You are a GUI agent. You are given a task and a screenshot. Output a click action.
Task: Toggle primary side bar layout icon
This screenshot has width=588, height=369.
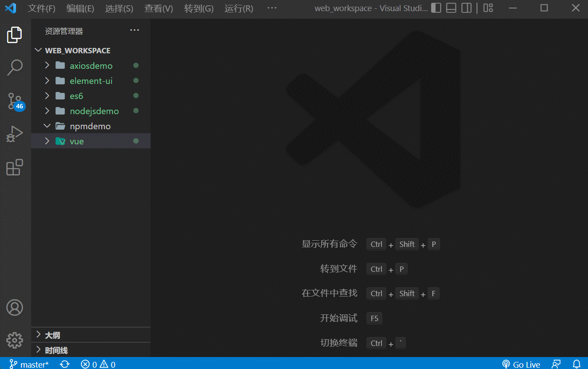(x=436, y=8)
